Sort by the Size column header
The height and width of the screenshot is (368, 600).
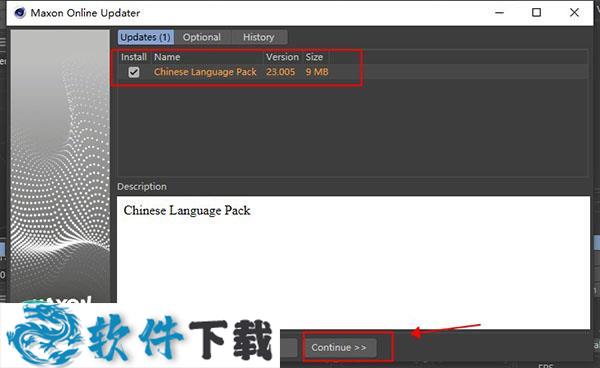pyautogui.click(x=314, y=57)
